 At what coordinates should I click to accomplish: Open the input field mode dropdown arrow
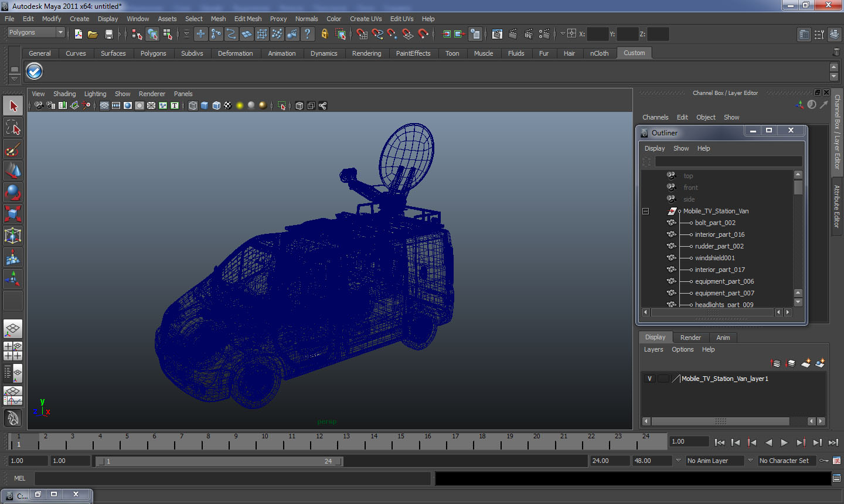563,34
